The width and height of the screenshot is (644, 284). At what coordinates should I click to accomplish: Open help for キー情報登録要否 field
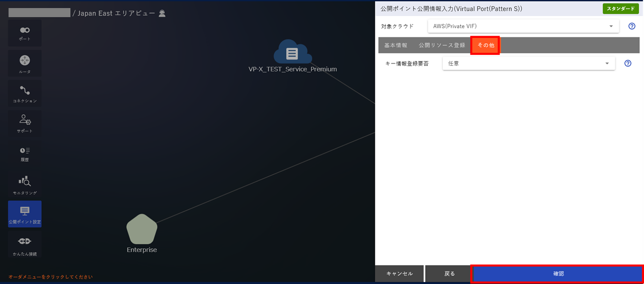pos(628,63)
